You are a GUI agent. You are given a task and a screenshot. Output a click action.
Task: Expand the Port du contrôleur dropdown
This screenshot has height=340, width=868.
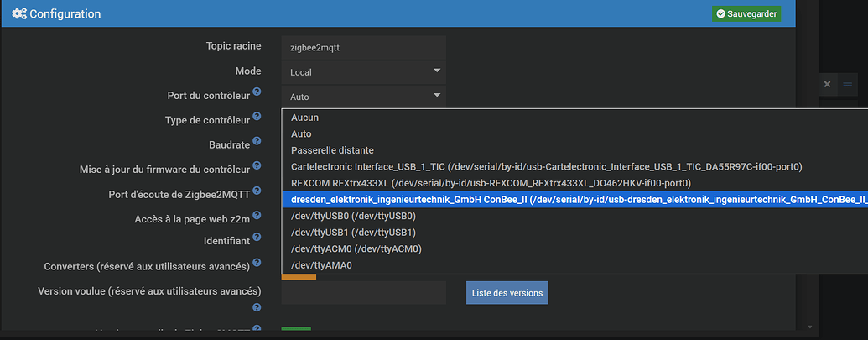tap(363, 97)
